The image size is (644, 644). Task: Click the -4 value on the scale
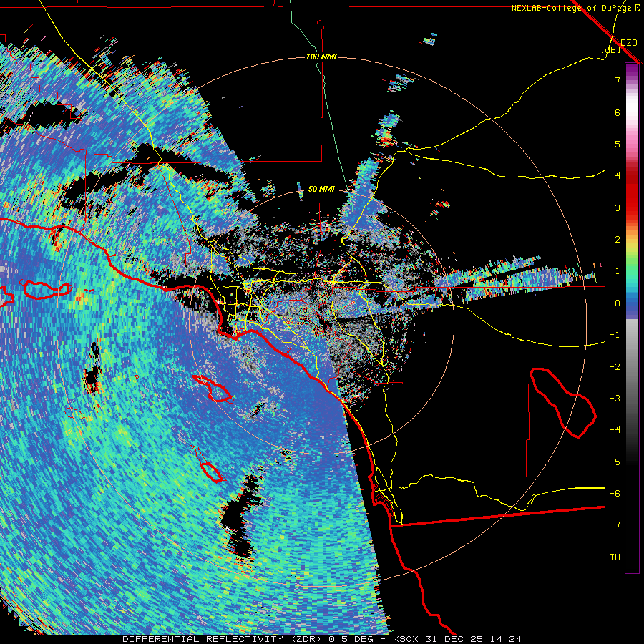tap(615, 430)
